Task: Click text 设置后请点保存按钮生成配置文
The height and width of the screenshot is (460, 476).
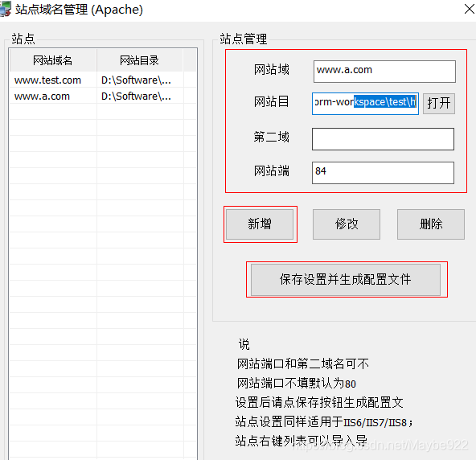Action: pyautogui.click(x=319, y=403)
